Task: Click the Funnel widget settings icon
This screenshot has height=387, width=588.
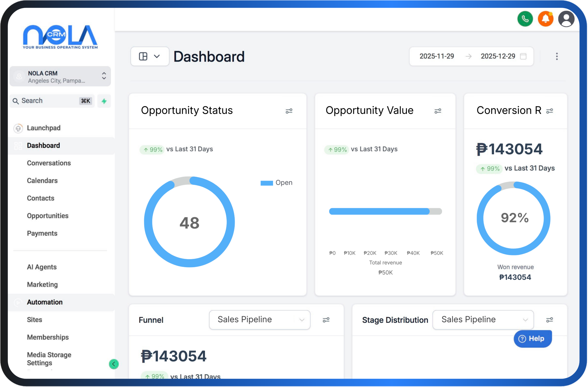Action: 326,320
